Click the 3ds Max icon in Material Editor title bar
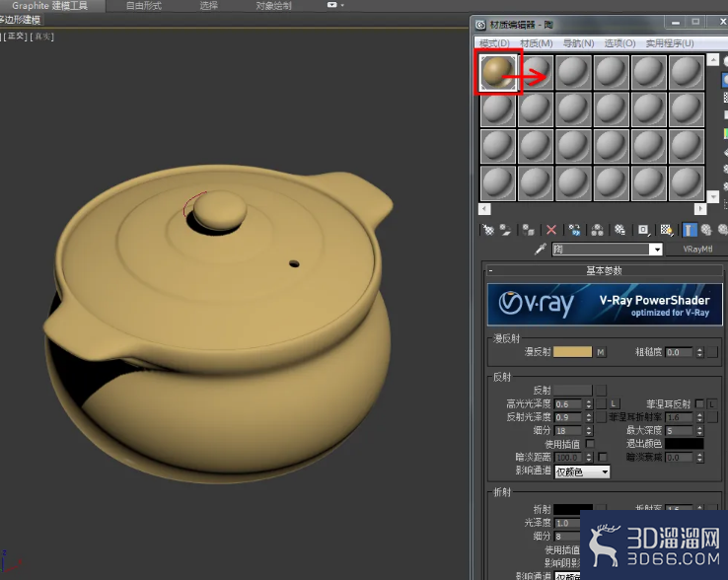Image resolution: width=728 pixels, height=580 pixels. 480,24
